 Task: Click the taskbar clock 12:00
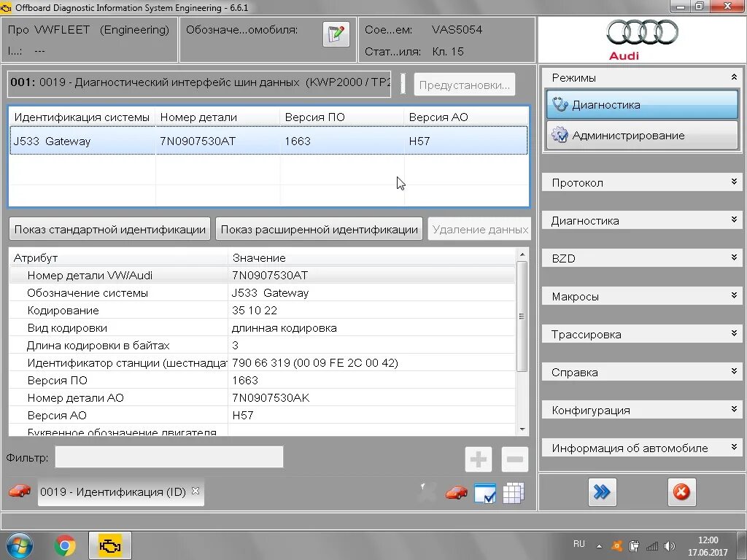click(x=708, y=540)
